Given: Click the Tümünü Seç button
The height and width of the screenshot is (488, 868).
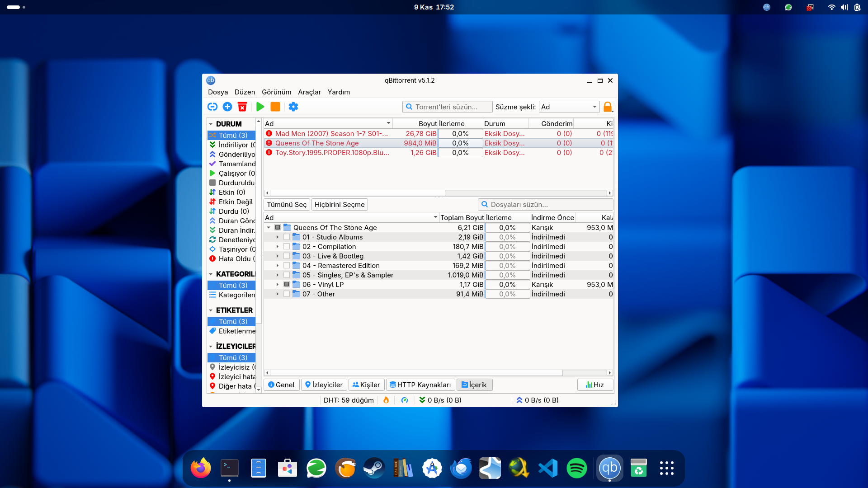Looking at the screenshot, I should tap(287, 205).
